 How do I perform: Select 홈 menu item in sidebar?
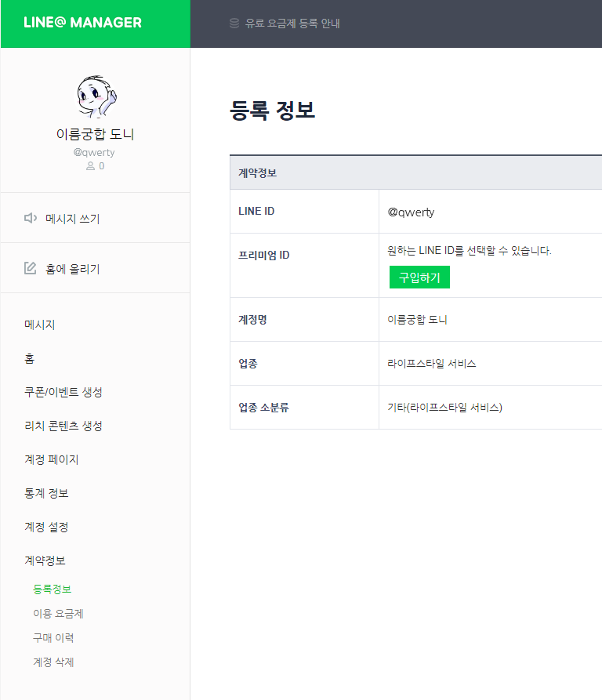click(x=30, y=358)
